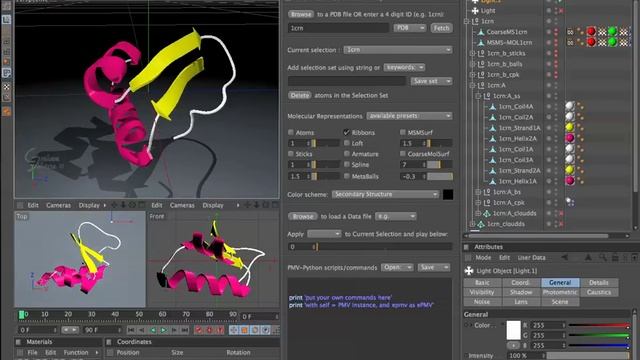This screenshot has width=640, height=360.
Task: Click the Light Object attribute icon
Action: point(469,271)
